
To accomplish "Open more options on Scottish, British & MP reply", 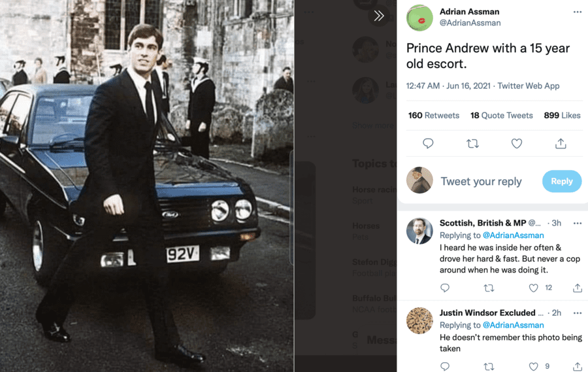I will pos(577,223).
